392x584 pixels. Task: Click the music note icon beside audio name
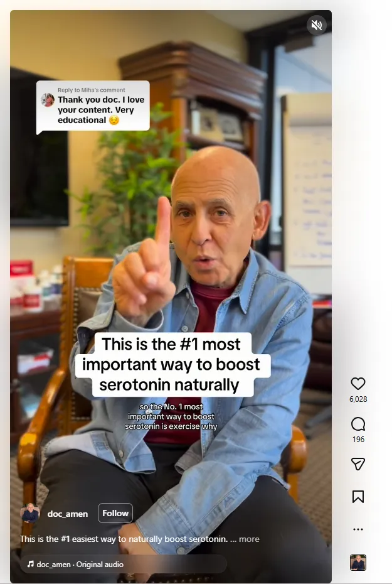point(31,565)
